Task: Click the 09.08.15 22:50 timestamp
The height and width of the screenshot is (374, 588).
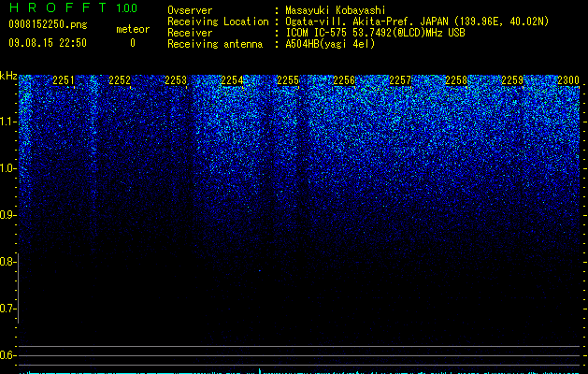Action: (x=48, y=43)
